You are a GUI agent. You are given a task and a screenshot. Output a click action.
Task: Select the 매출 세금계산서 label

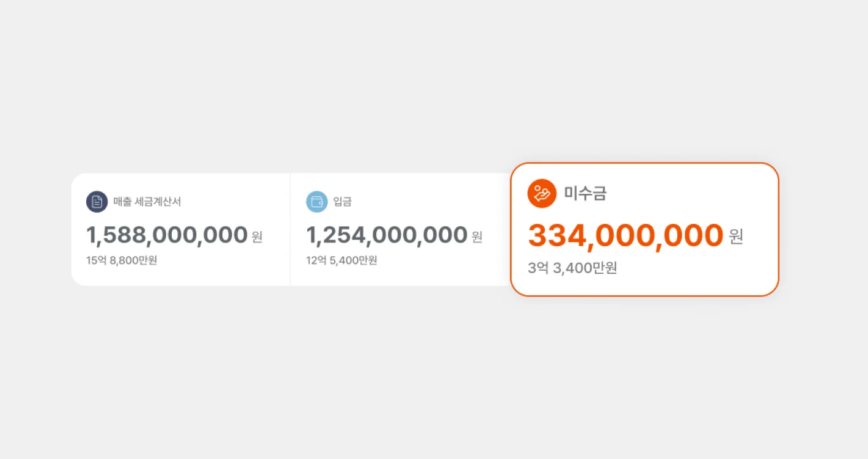click(x=147, y=202)
